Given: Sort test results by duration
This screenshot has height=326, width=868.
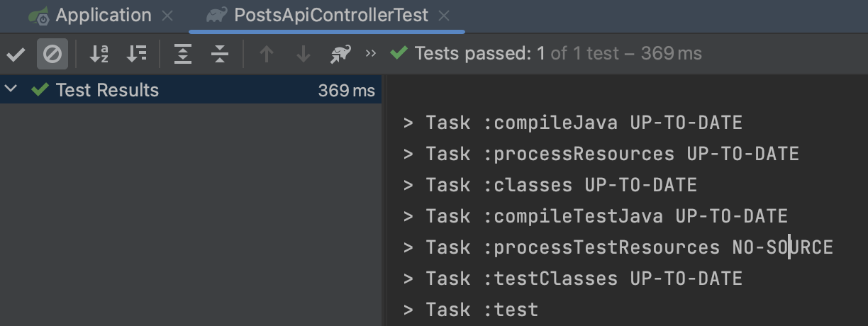Looking at the screenshot, I should (x=136, y=54).
